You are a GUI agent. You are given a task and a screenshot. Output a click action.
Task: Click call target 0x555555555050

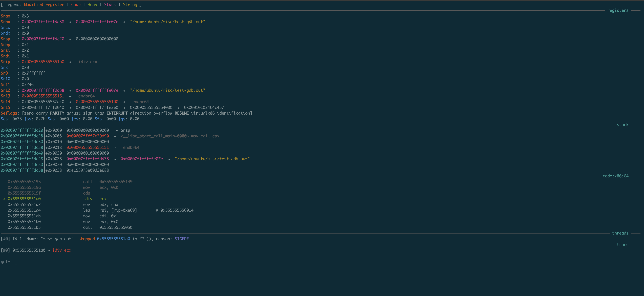[x=116, y=227]
